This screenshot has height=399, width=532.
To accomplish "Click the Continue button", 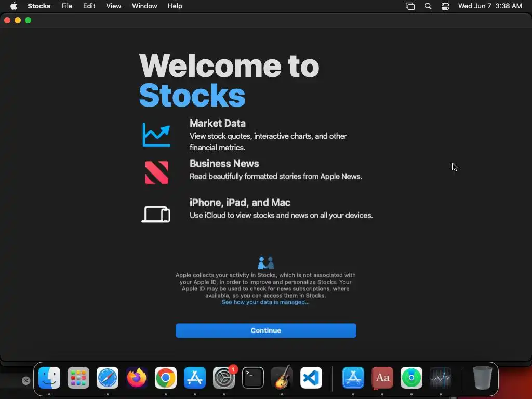I will click(x=265, y=330).
